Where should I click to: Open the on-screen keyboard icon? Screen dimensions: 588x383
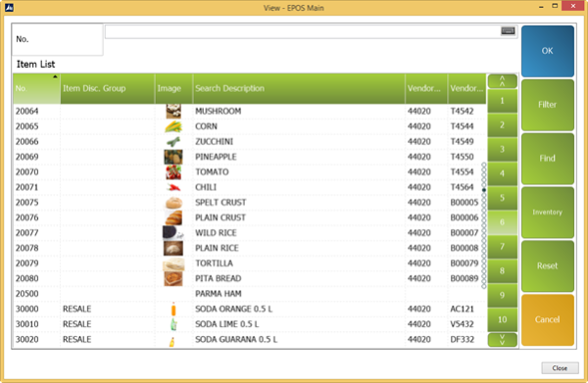(x=508, y=31)
